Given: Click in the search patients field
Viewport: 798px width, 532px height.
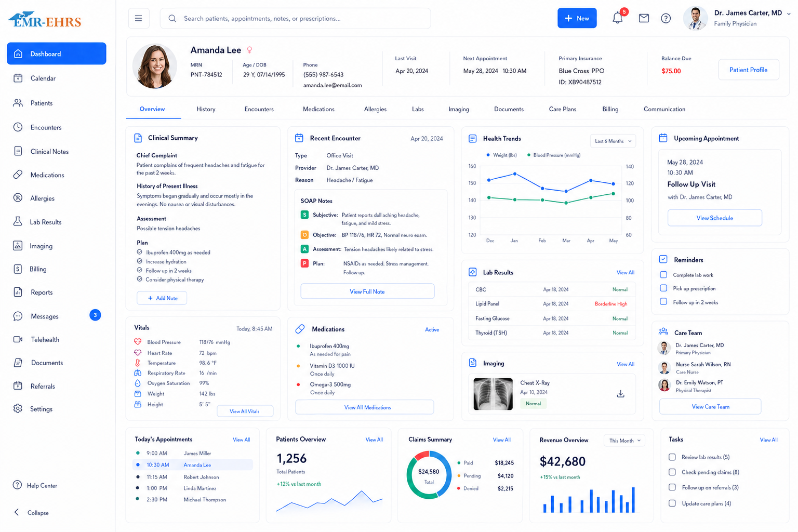Looking at the screenshot, I should pyautogui.click(x=295, y=18).
